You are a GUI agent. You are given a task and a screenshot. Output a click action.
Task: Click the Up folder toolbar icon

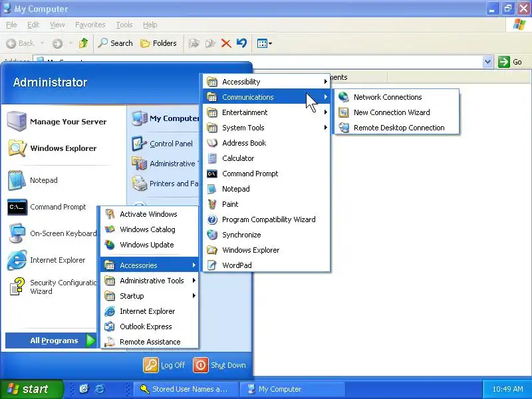coord(84,43)
